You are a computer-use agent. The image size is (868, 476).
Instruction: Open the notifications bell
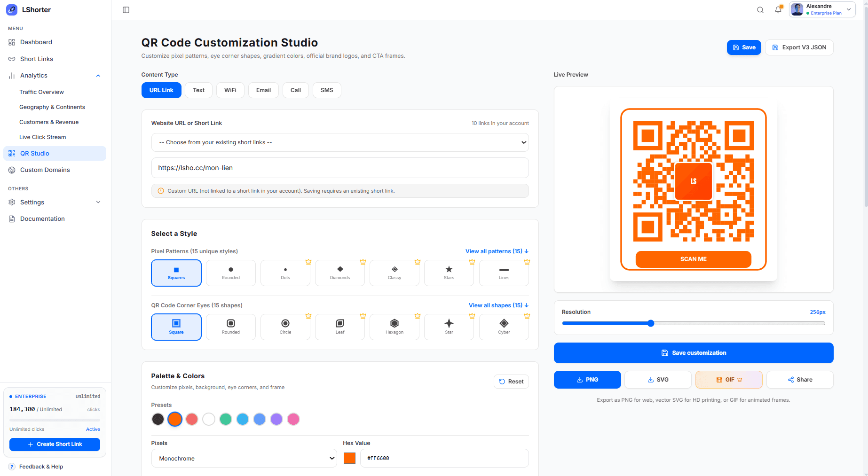pos(778,10)
